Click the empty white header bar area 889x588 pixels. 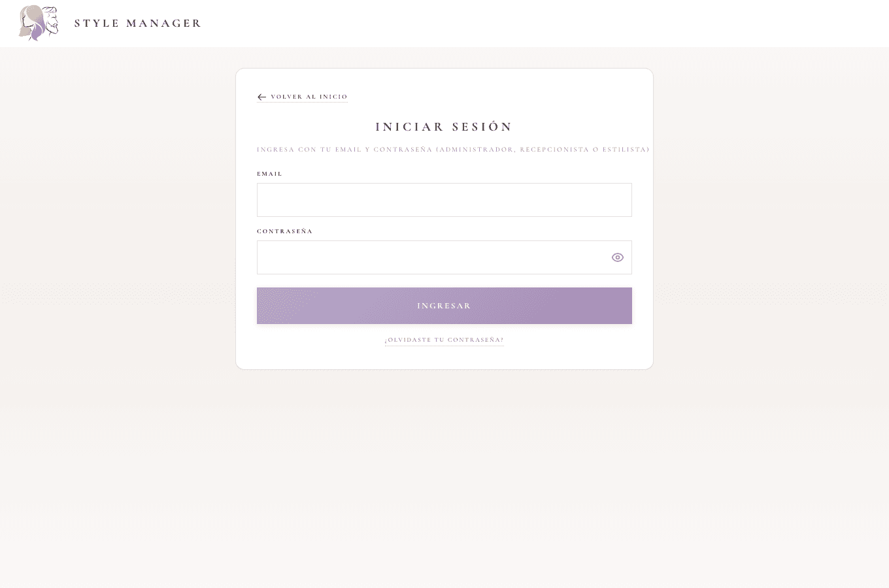[x=523, y=24]
